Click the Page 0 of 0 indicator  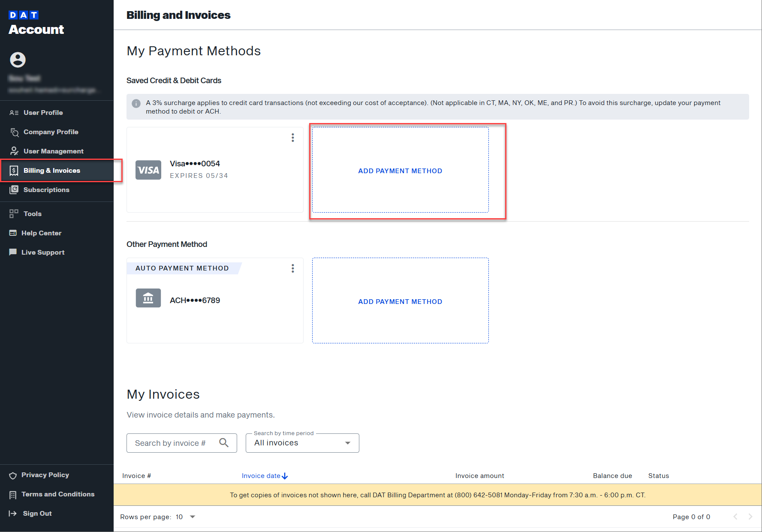pyautogui.click(x=691, y=517)
